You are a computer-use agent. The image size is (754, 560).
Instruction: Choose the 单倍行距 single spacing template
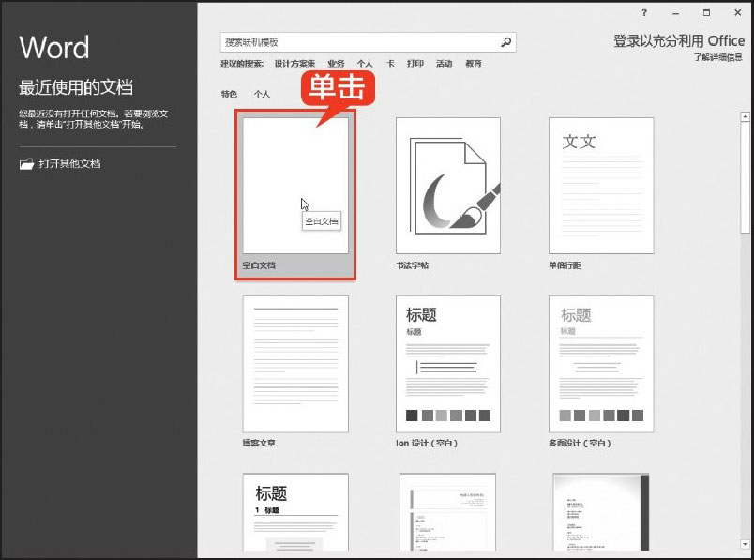coord(601,186)
